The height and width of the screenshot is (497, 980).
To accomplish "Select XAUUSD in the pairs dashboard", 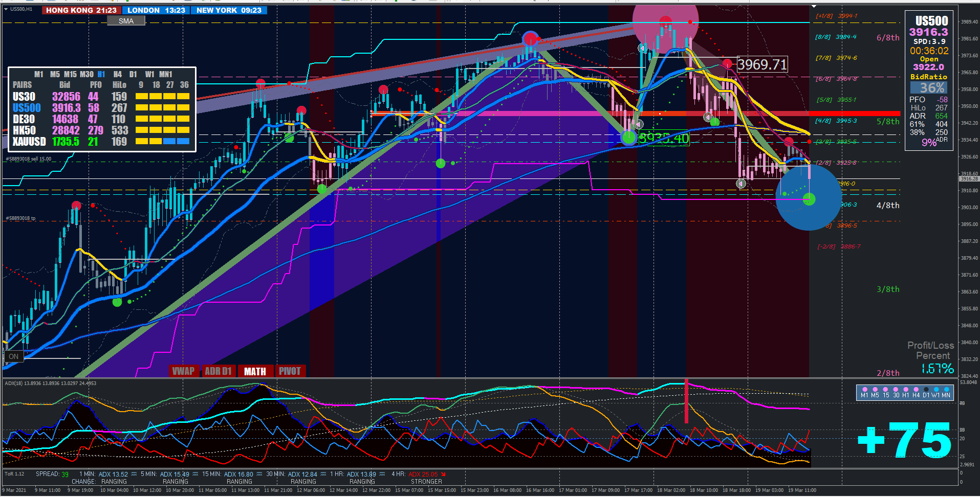I will 29,142.
